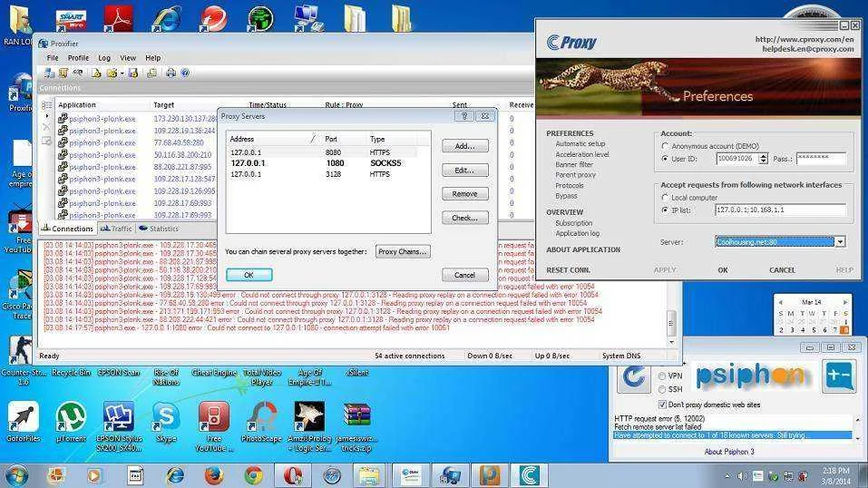Click Remove in Proxy Servers dialog
This screenshot has width=868, height=488.
(x=465, y=194)
